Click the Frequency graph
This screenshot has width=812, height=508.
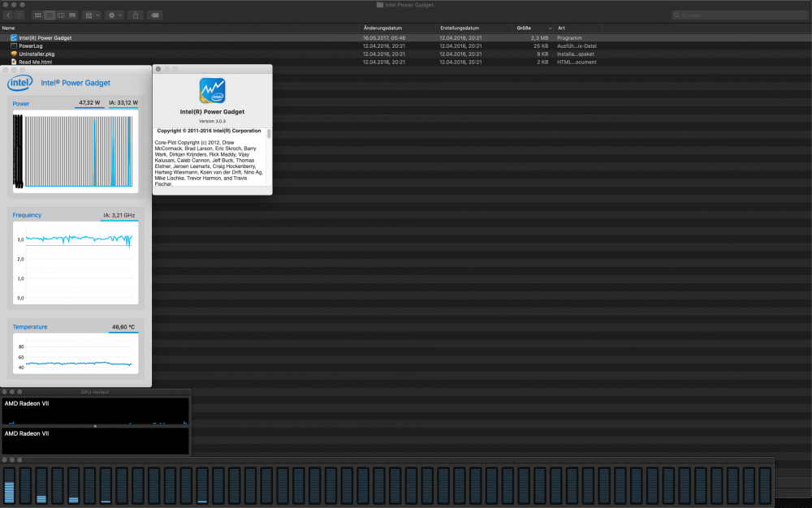point(75,263)
